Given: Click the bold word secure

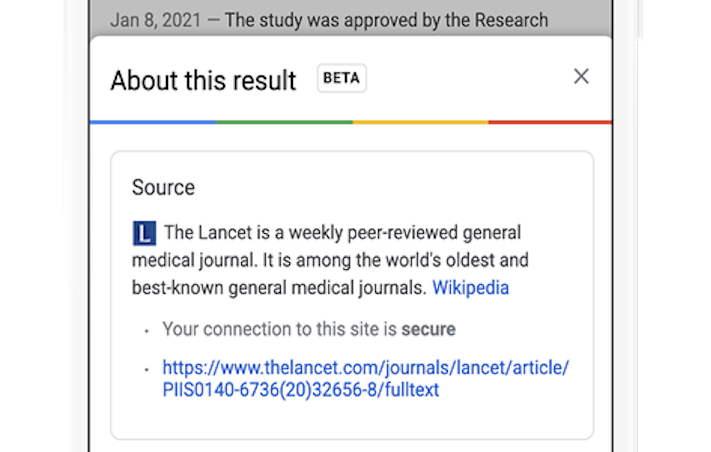Looking at the screenshot, I should click(x=428, y=329).
